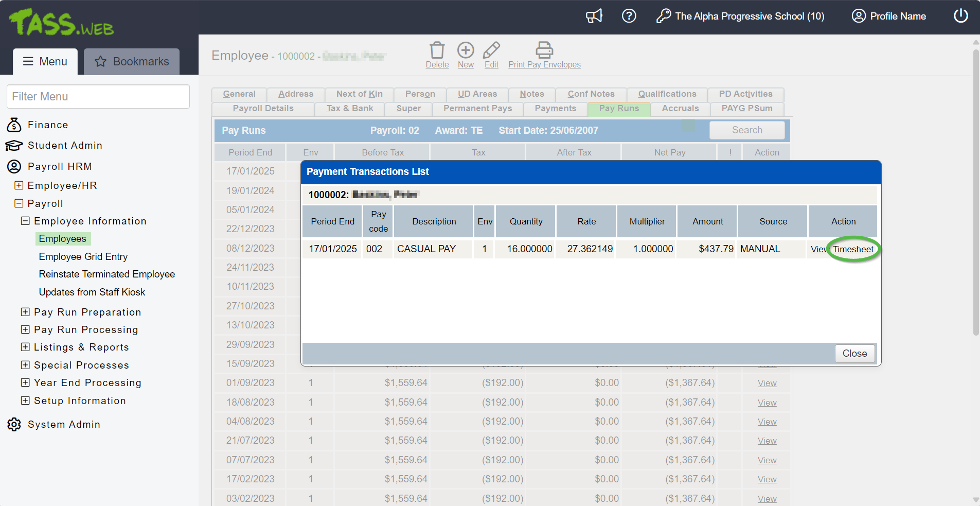This screenshot has height=506, width=980.
Task: Click the Timesheet link in transactions list
Action: click(853, 249)
